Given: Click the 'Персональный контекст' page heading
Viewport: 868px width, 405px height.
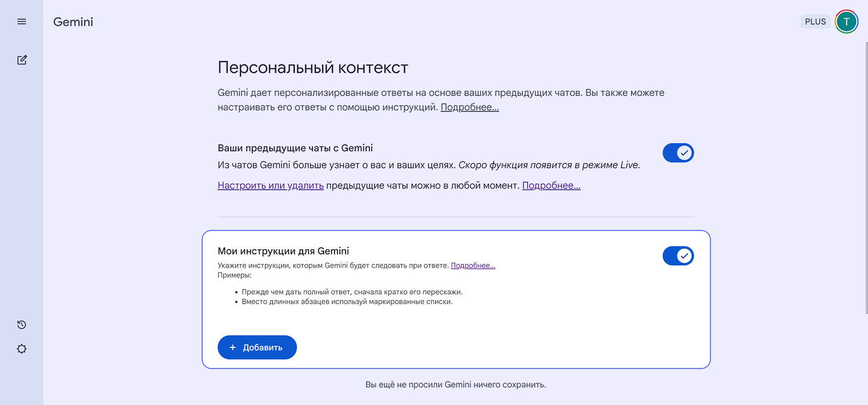Looking at the screenshot, I should (x=312, y=67).
